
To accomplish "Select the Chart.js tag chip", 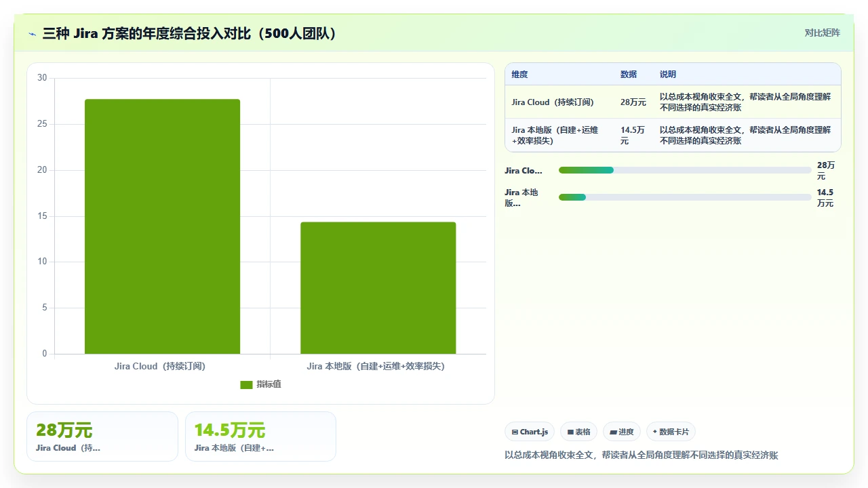I will (x=530, y=432).
